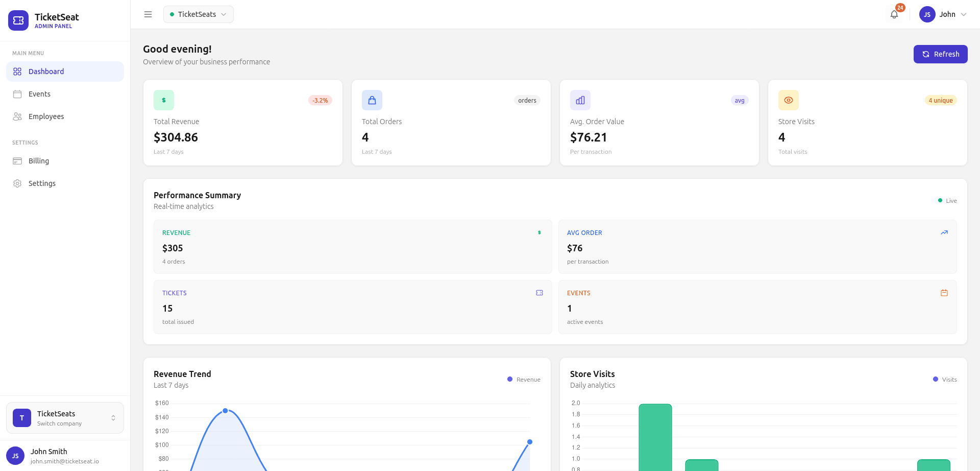This screenshot has width=980, height=471.
Task: Click the bar chart icon on Avg. Order Value card
Action: click(x=580, y=100)
